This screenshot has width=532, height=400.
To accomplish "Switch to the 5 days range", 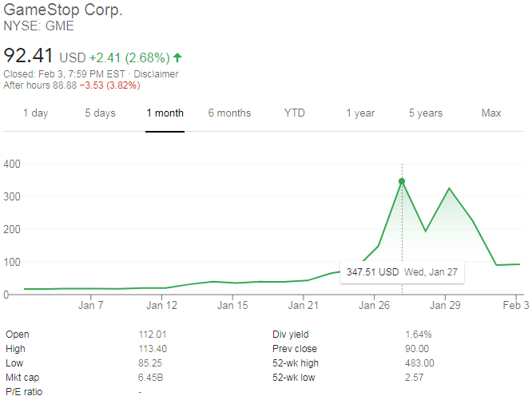I will pyautogui.click(x=100, y=113).
